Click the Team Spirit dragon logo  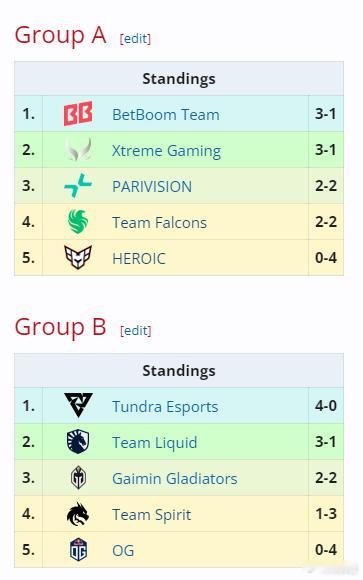(x=78, y=513)
